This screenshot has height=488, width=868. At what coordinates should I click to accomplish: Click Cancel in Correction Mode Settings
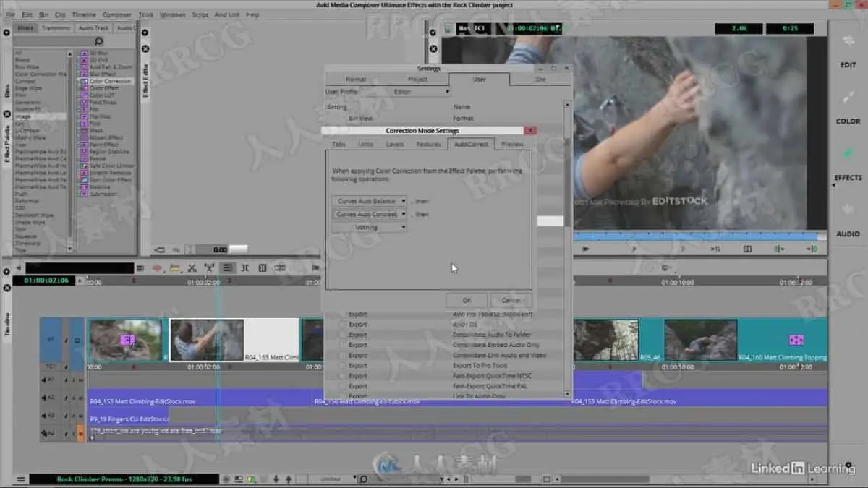511,300
